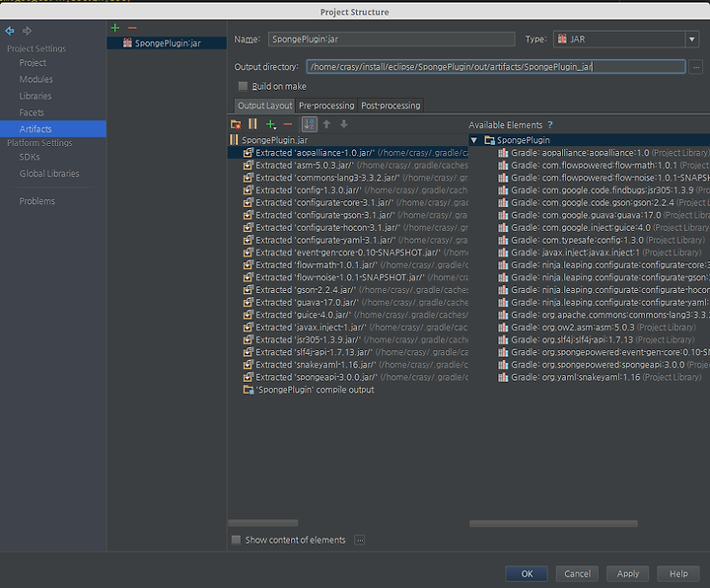Viewport: 710px width, 588px height.
Task: Click the Apply button
Action: pyautogui.click(x=627, y=573)
